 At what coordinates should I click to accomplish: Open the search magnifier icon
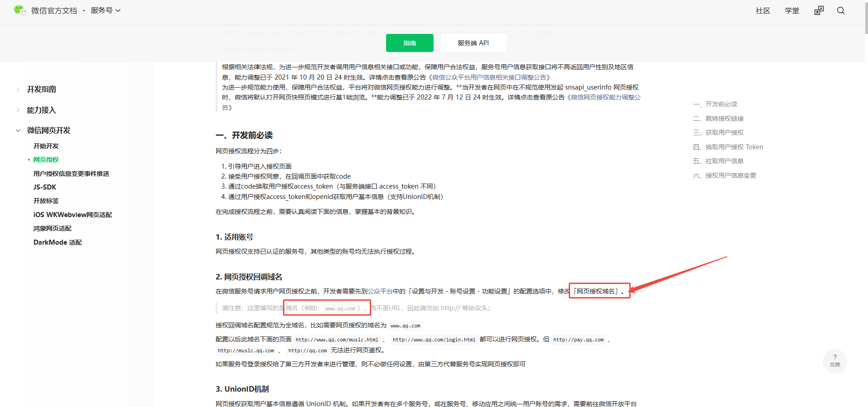pyautogui.click(x=841, y=10)
